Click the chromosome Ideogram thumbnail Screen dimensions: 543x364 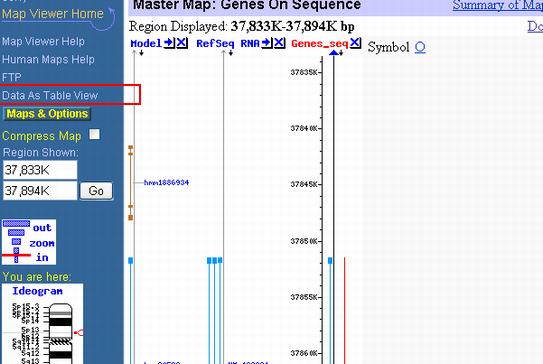pyautogui.click(x=42, y=324)
